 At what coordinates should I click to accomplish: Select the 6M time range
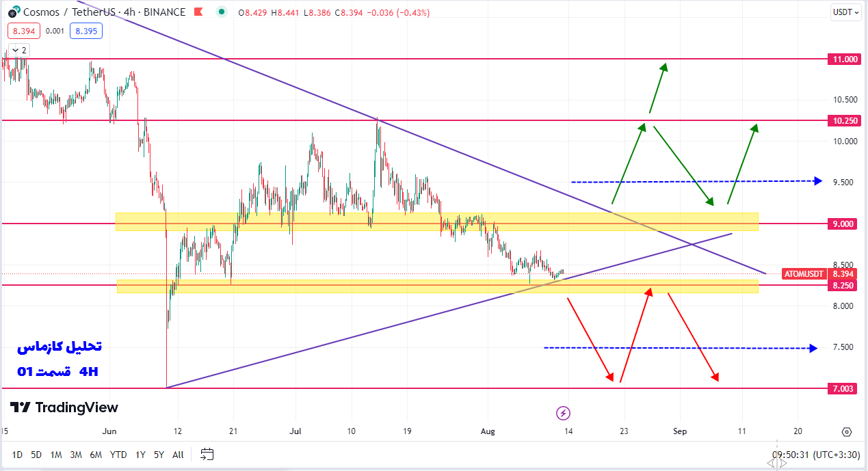96,455
